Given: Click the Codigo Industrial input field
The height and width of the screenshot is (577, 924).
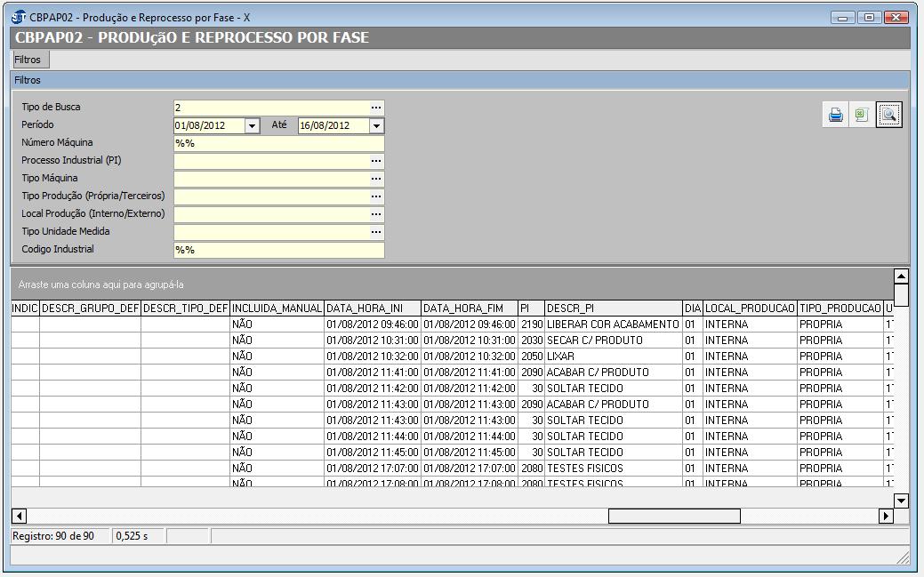Looking at the screenshot, I should 278,250.
